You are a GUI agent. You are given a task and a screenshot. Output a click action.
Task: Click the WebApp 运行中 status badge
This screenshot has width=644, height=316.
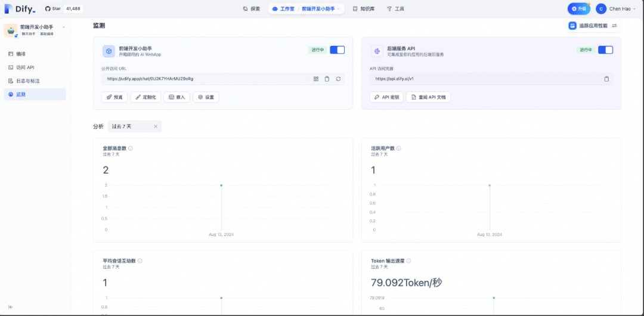318,49
